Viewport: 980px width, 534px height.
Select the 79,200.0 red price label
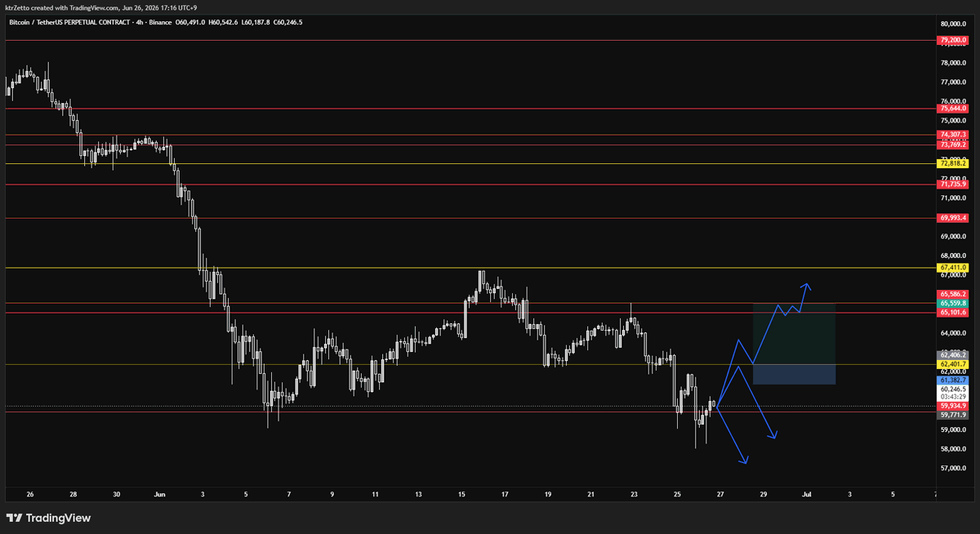[953, 40]
